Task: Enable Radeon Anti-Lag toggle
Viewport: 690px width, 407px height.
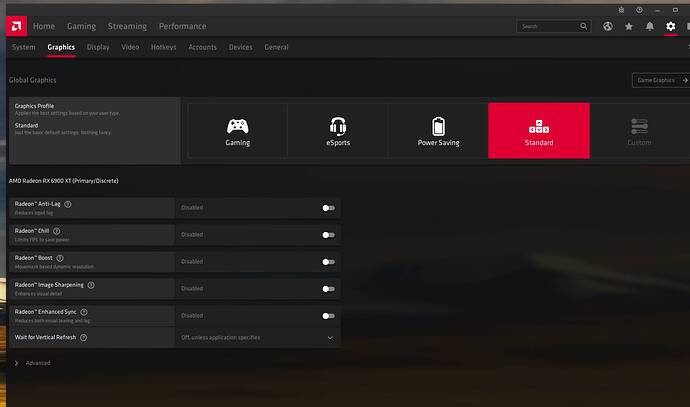Action: 328,208
